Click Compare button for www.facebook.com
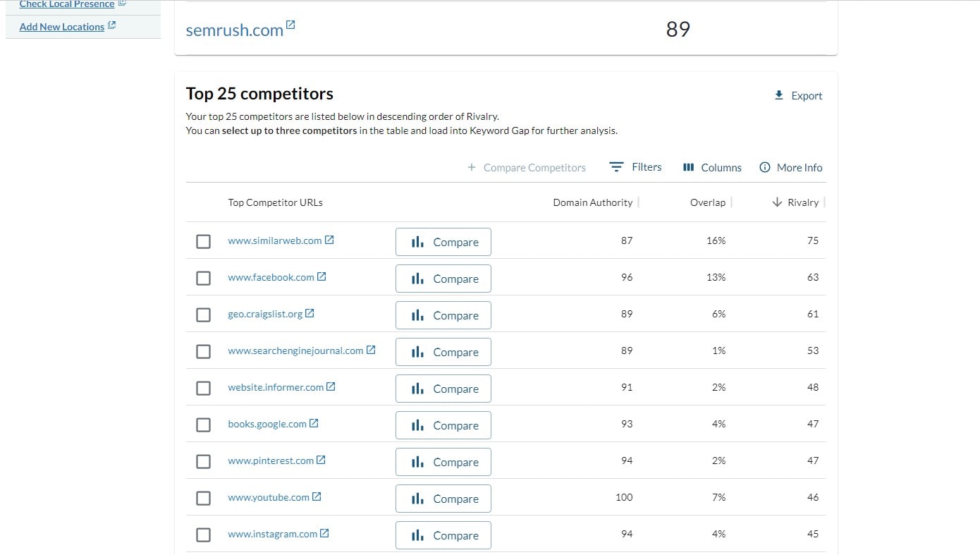 click(443, 279)
